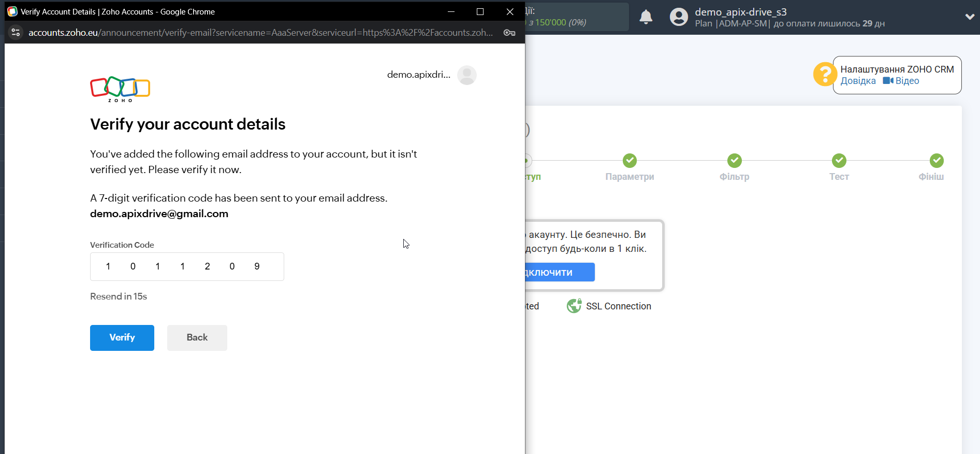Close the Zoho Accounts popup window
This screenshot has width=980, height=454.
point(510,11)
